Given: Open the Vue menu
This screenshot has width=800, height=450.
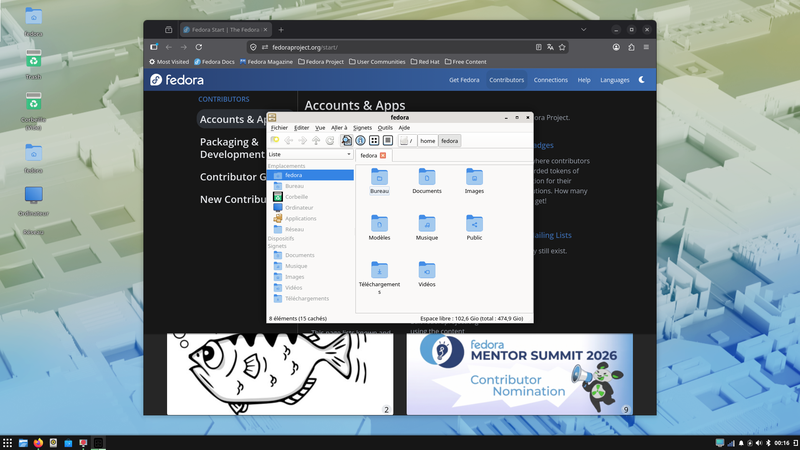Looking at the screenshot, I should coord(320,128).
